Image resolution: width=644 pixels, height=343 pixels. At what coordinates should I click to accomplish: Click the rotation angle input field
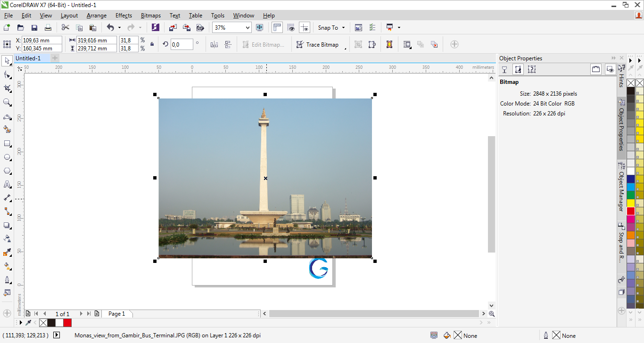182,44
